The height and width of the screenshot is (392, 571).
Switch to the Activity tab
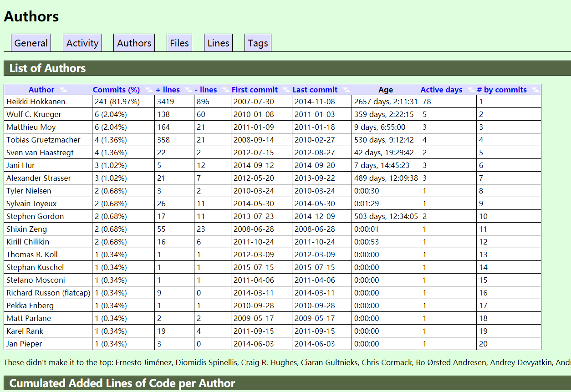(x=82, y=43)
